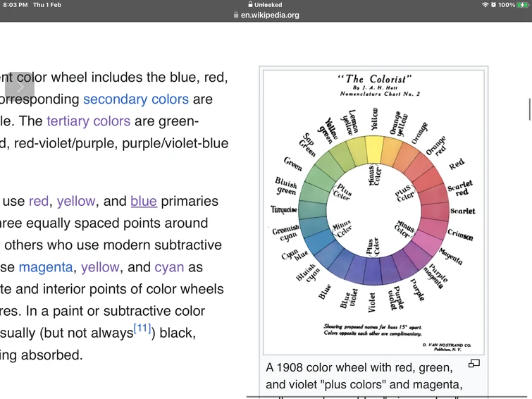
Task: Follow the "cyan" link
Action: pos(169,267)
